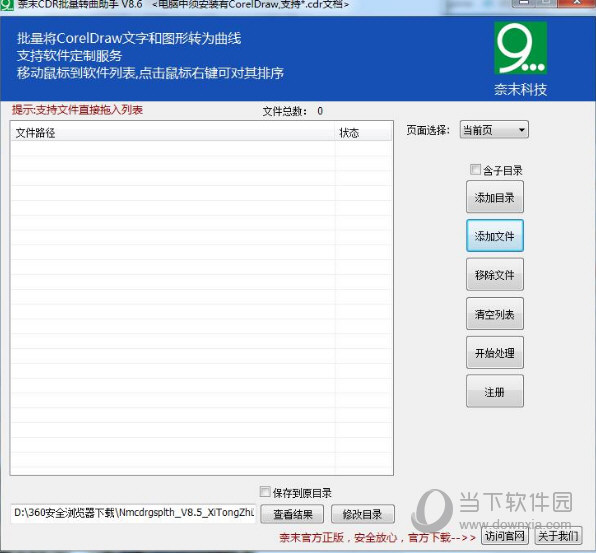Image resolution: width=596 pixels, height=554 pixels.
Task: Check the 保存到原目录 option
Action: pos(265,492)
